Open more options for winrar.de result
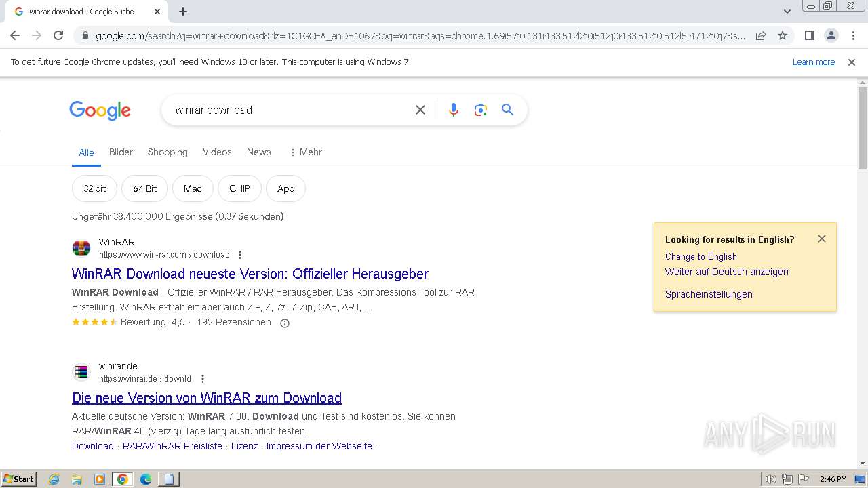This screenshot has height=488, width=868. pyautogui.click(x=202, y=379)
